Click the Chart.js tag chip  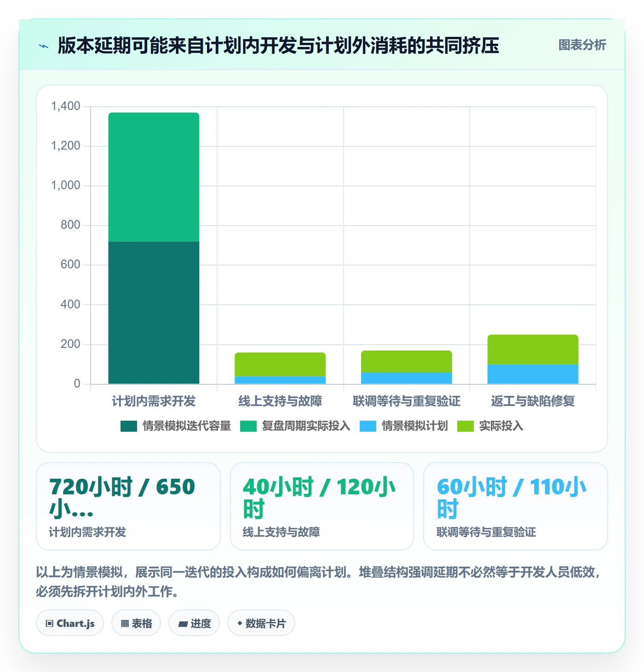(70, 623)
